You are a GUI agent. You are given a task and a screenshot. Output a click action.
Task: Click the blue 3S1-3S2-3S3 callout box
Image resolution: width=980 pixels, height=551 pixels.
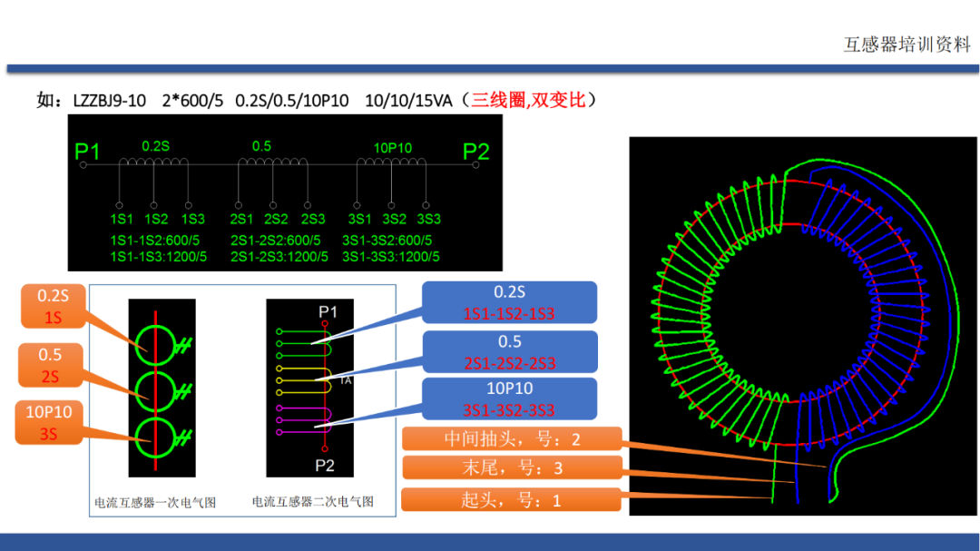[509, 399]
